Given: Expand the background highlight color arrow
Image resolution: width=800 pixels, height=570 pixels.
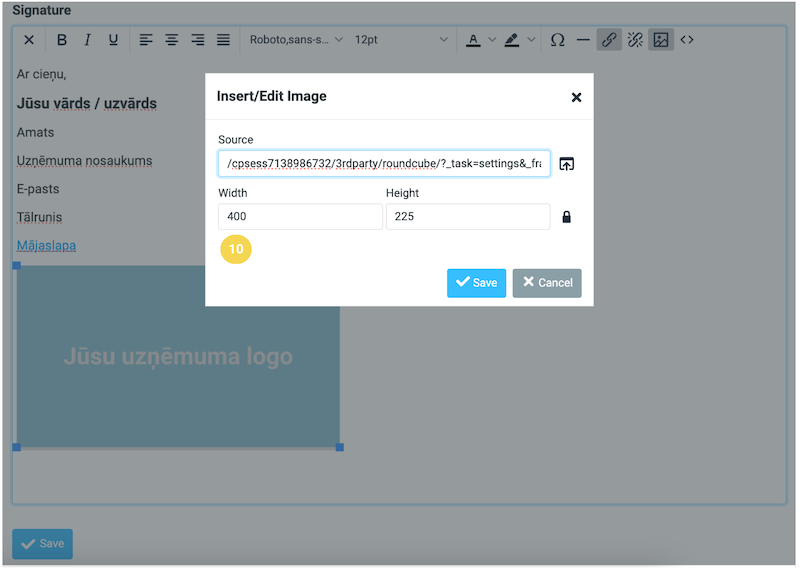Looking at the screenshot, I should 531,40.
